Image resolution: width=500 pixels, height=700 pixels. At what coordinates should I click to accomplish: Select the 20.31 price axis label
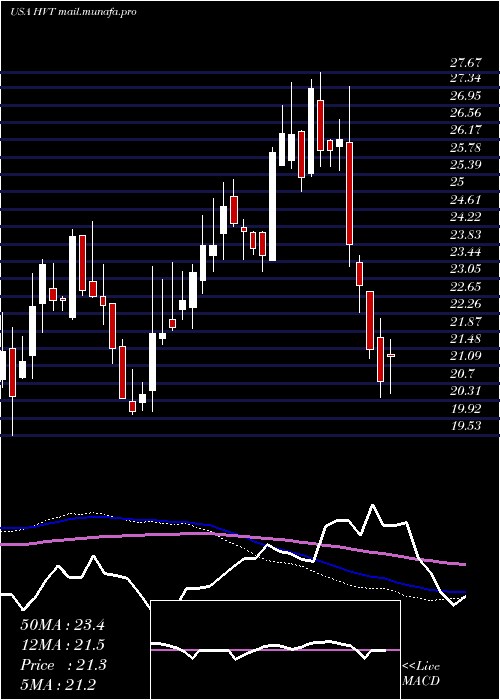pyautogui.click(x=465, y=391)
